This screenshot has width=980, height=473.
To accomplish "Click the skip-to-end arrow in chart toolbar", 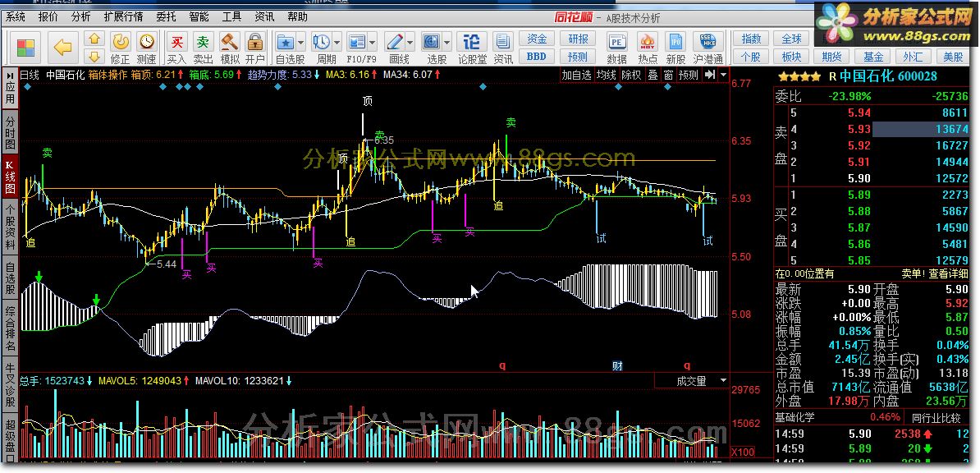I will click(x=709, y=75).
